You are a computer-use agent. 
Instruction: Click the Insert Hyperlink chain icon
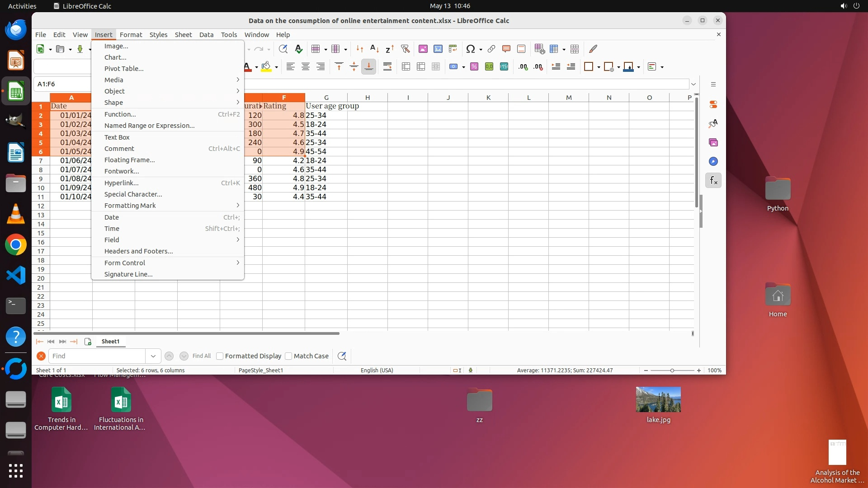491,49
